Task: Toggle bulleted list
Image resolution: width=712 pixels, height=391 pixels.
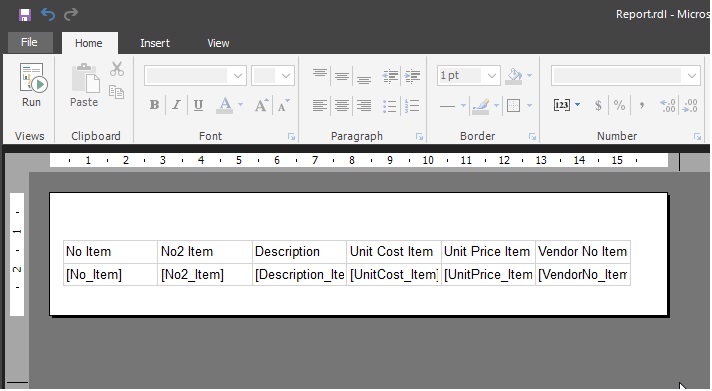Action: pyautogui.click(x=390, y=106)
